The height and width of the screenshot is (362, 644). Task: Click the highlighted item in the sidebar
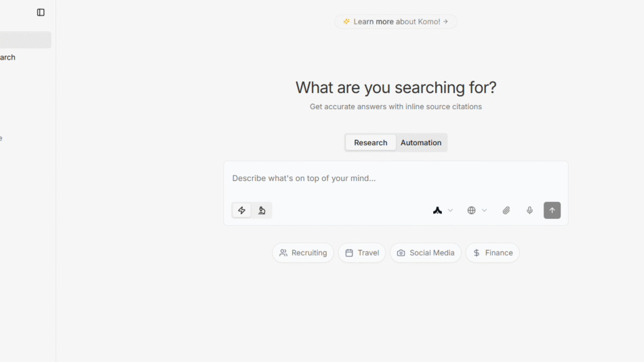[x=25, y=40]
